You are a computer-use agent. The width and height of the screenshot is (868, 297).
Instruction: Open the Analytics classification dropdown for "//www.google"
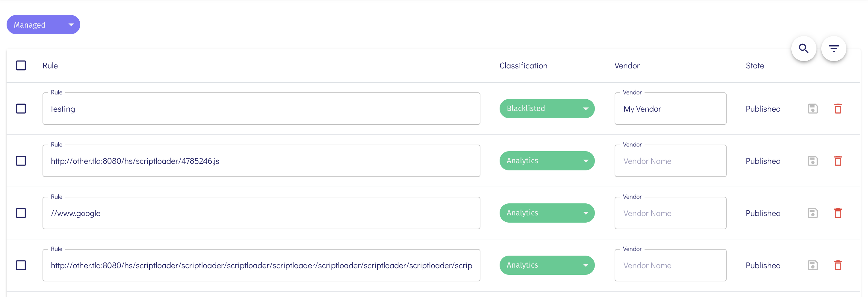547,213
